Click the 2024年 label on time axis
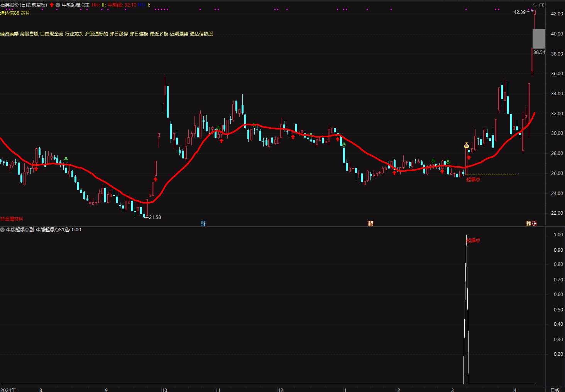 8,390
